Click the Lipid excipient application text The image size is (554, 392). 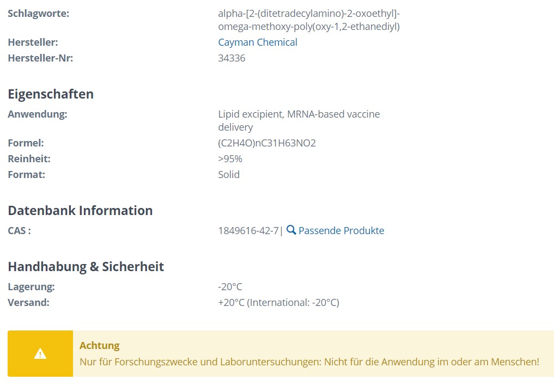pos(299,120)
